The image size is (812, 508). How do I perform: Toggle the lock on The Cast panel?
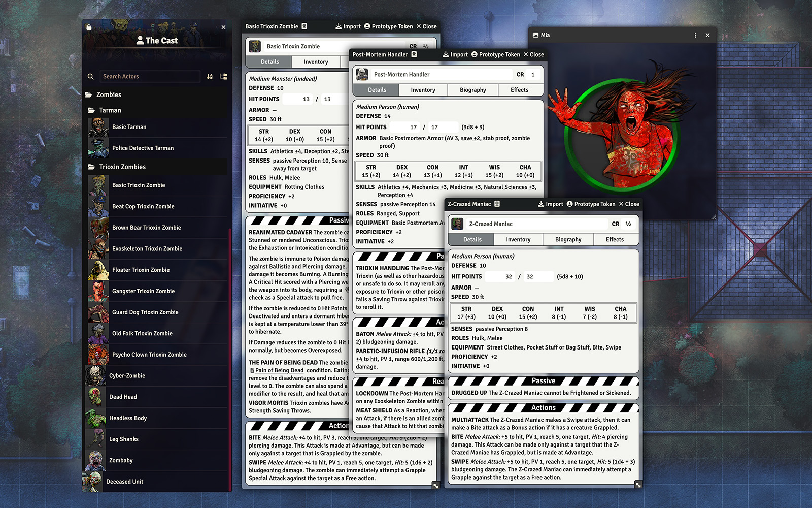[89, 27]
